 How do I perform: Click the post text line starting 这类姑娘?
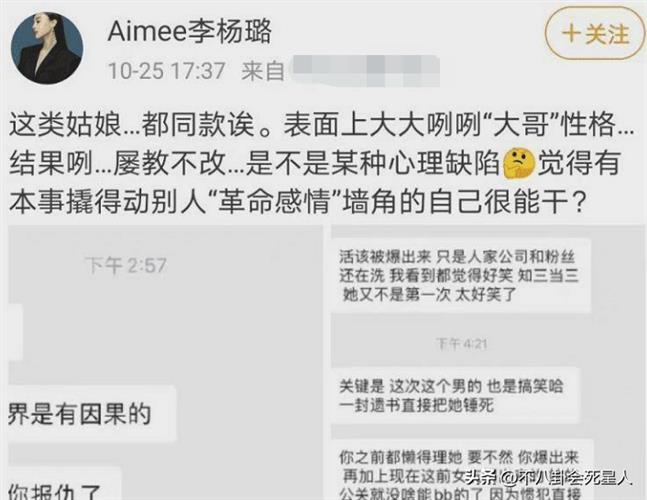(x=322, y=125)
